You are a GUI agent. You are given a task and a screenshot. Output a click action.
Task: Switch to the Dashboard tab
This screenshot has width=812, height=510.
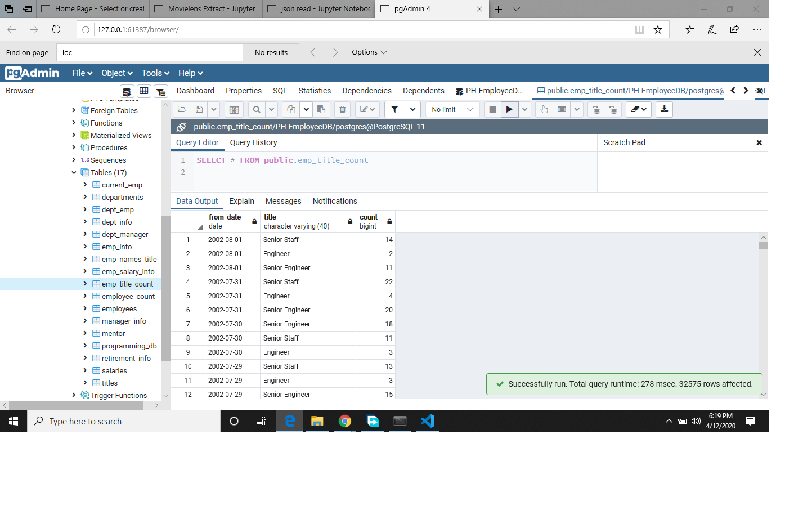click(x=195, y=91)
